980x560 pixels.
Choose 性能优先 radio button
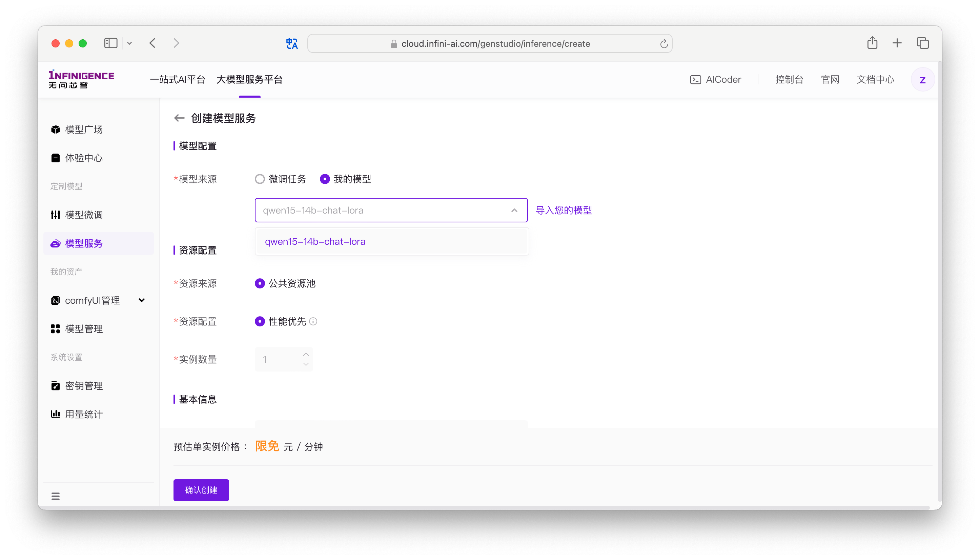click(260, 322)
